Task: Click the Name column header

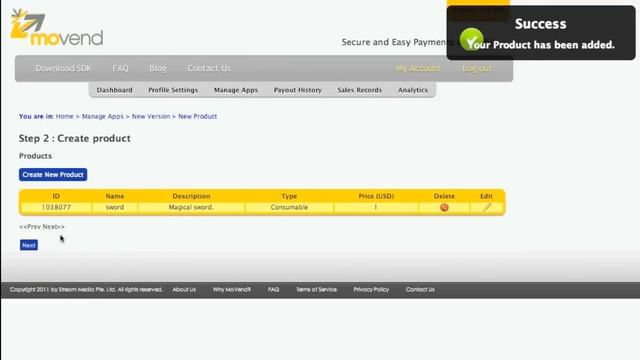Action: (x=115, y=196)
